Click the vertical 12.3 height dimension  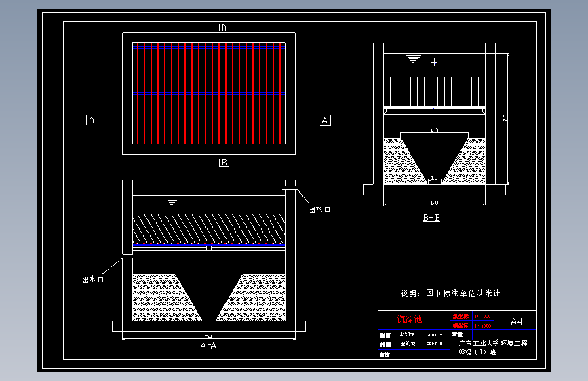pyautogui.click(x=505, y=119)
